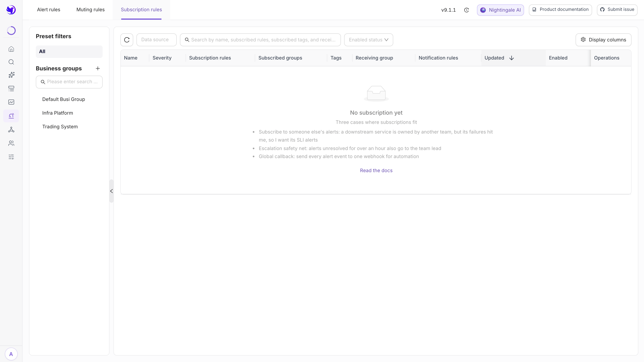Click the user avatar A
644x362 pixels.
point(11,354)
